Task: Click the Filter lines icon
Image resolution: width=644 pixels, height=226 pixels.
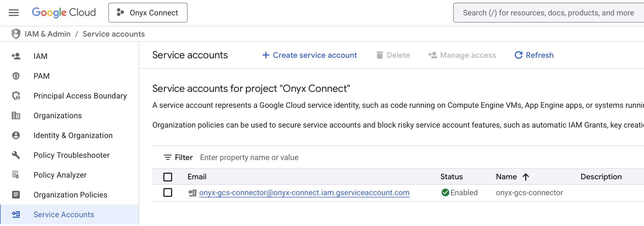Action: click(x=167, y=157)
